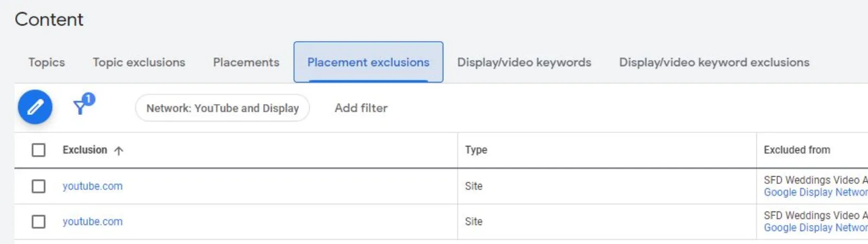Go to Display/video keywords tab

point(524,62)
